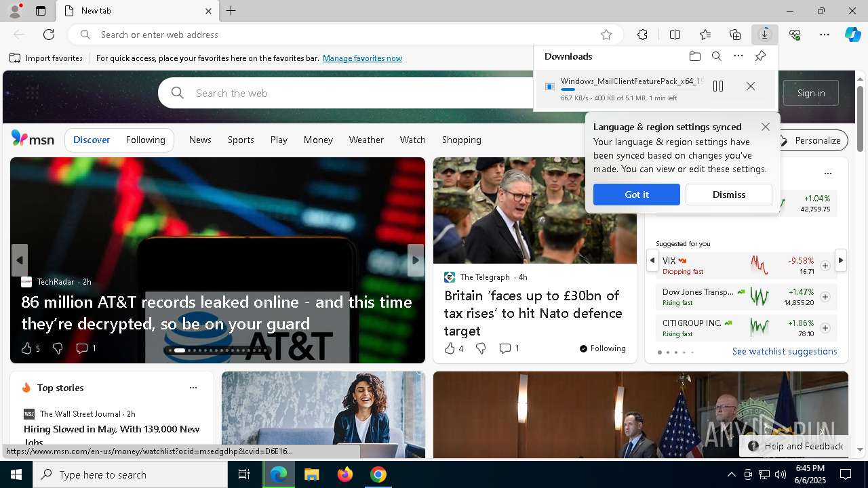Select the Discover tab
This screenshot has height=488, width=868.
coord(92,140)
